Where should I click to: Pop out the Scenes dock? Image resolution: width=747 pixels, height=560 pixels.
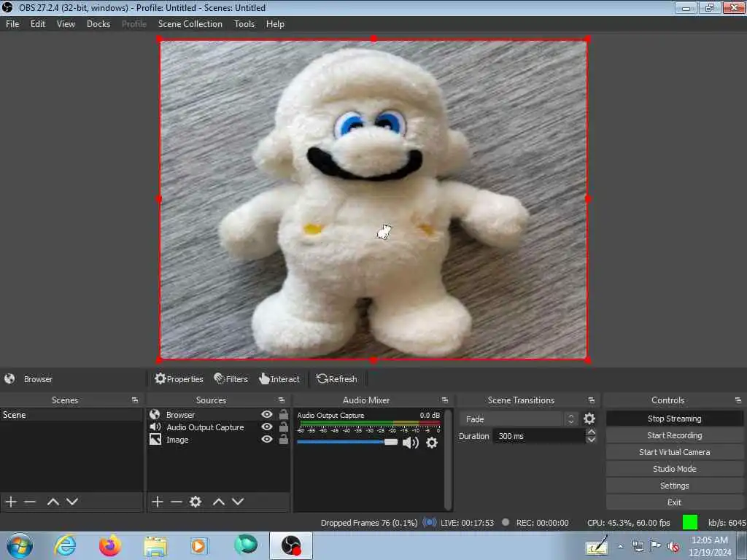click(135, 400)
